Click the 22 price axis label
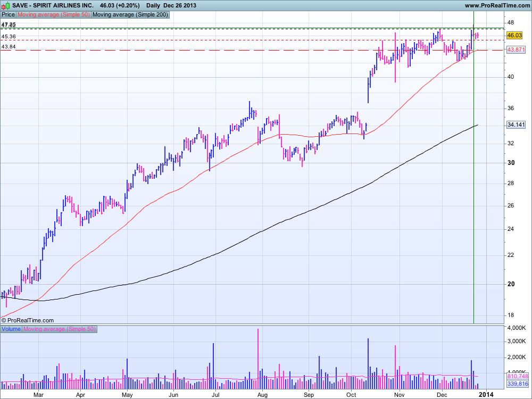The height and width of the screenshot is (399, 532). click(510, 255)
